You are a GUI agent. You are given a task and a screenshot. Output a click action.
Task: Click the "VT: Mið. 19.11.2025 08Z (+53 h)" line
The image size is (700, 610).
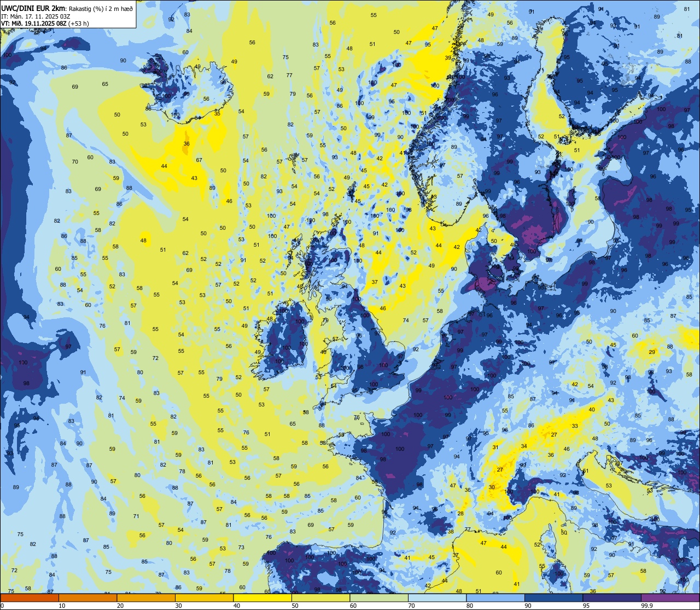[45, 24]
